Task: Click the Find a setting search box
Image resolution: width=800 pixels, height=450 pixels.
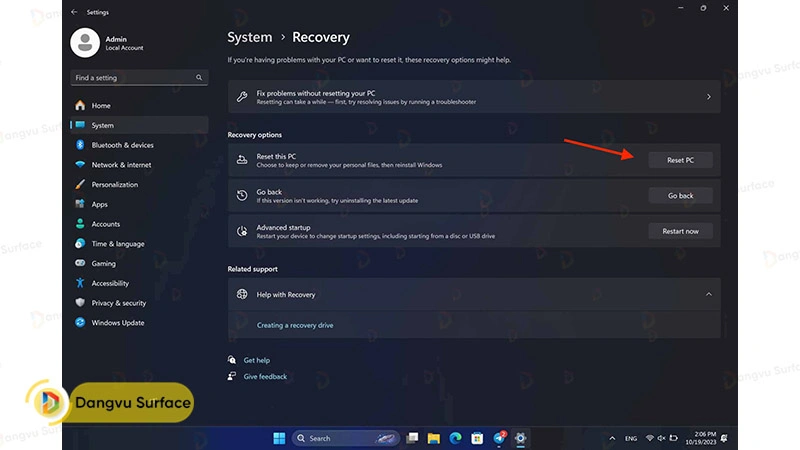Action: pos(138,78)
